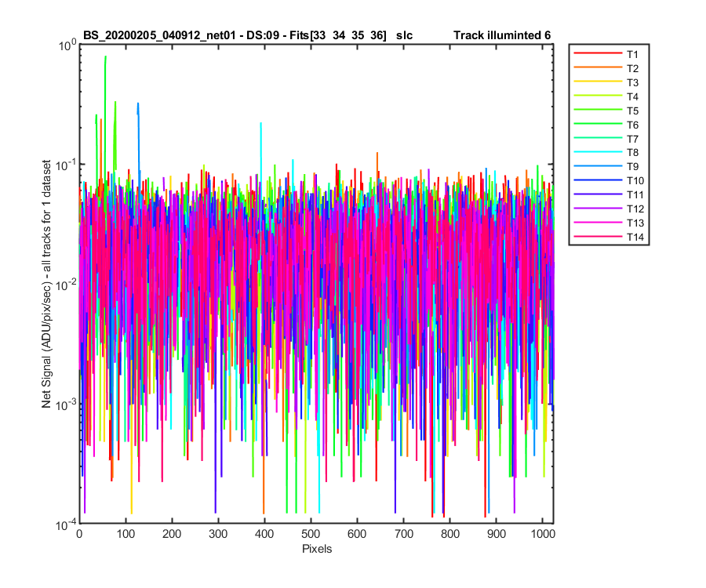706x588 pixels.
Task: Click the T10 legend entry
Action: pyautogui.click(x=609, y=180)
